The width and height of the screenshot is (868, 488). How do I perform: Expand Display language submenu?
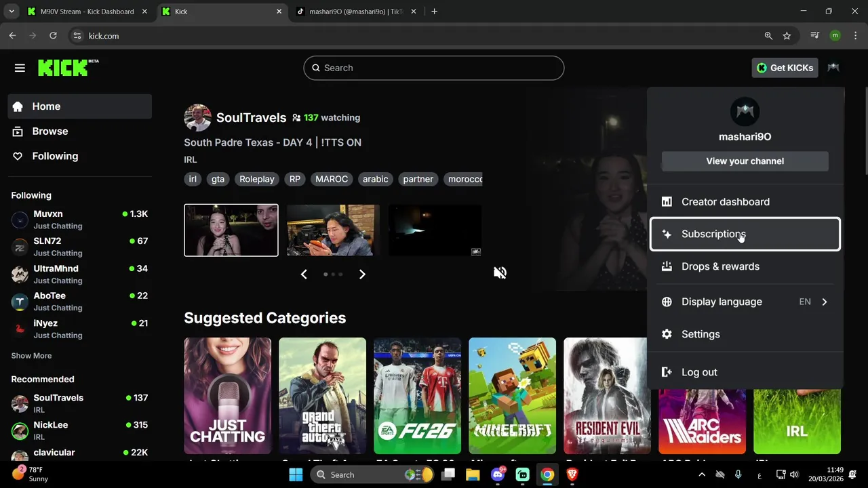pyautogui.click(x=745, y=302)
